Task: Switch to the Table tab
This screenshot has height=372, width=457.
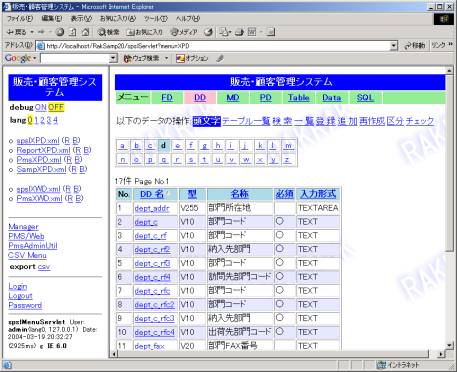Action: (x=299, y=98)
